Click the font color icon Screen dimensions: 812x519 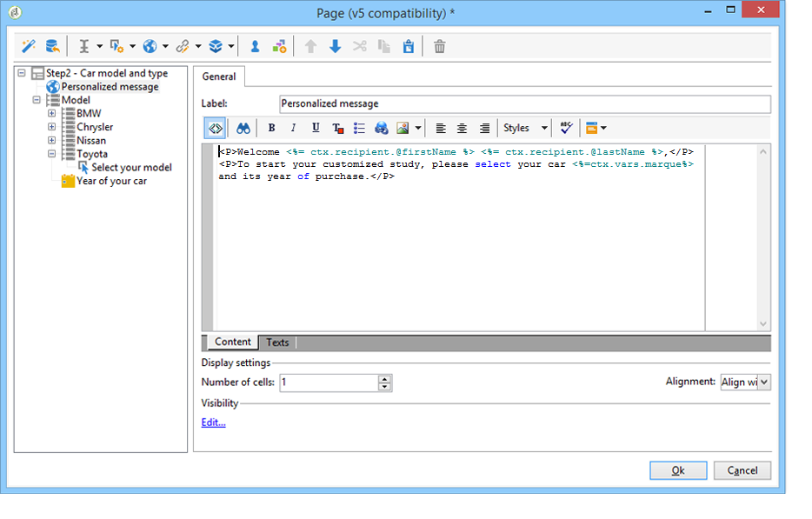(337, 128)
